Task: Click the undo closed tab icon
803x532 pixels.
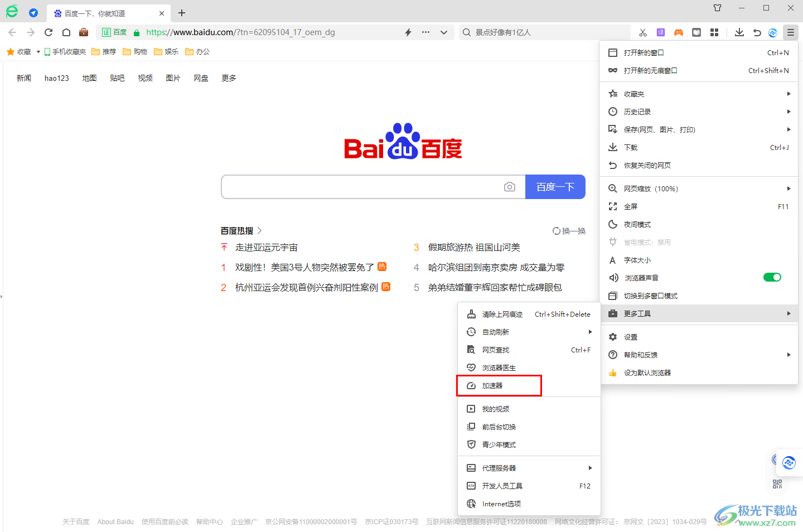Action: pyautogui.click(x=757, y=32)
